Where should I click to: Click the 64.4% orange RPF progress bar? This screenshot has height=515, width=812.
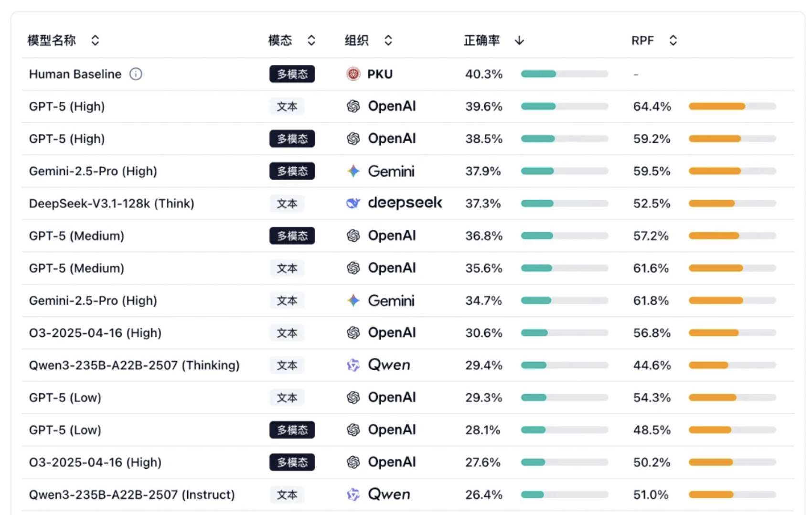[732, 106]
